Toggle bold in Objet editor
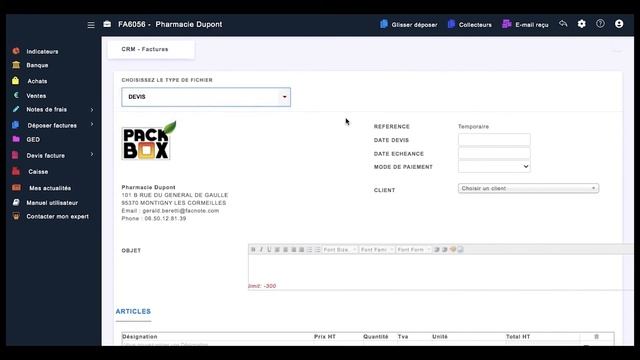 [x=253, y=250]
